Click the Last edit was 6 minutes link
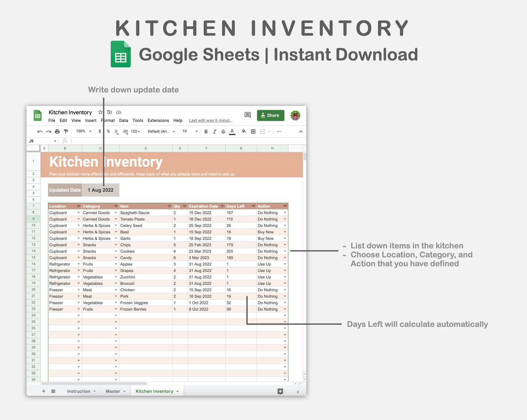 (210, 120)
